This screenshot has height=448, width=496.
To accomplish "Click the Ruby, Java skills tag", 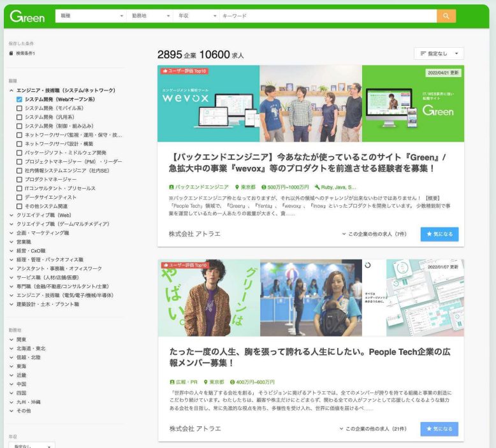I will (335, 187).
